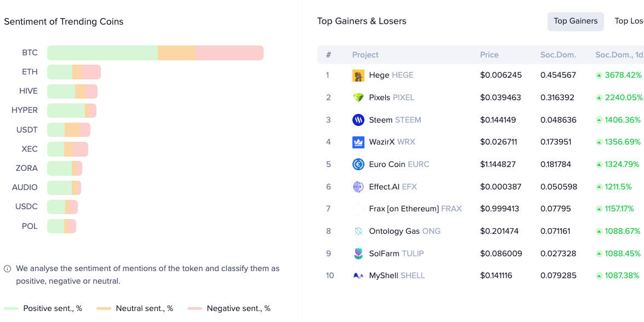Click the Ontology Gas logo icon
The width and height of the screenshot is (644, 322).
(358, 231)
